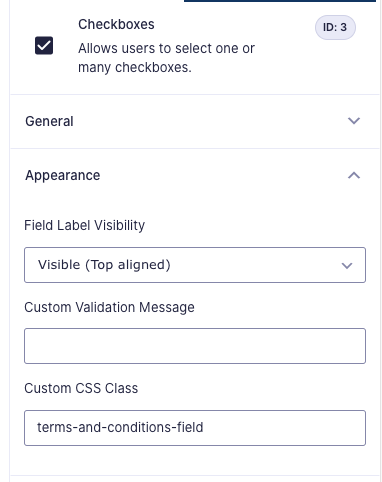Screen dimensions: 382x482
Task: Click the Custom CSS Class label
Action: (81, 388)
